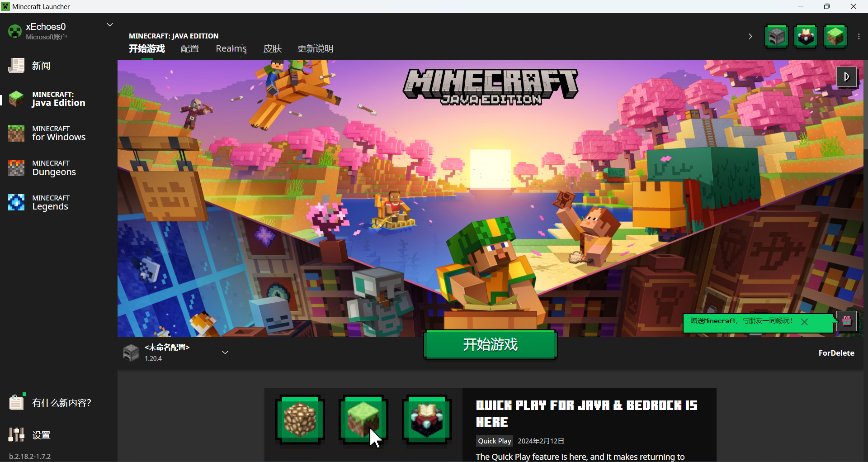Minimize the Minecraft Launcher window

click(x=801, y=6)
